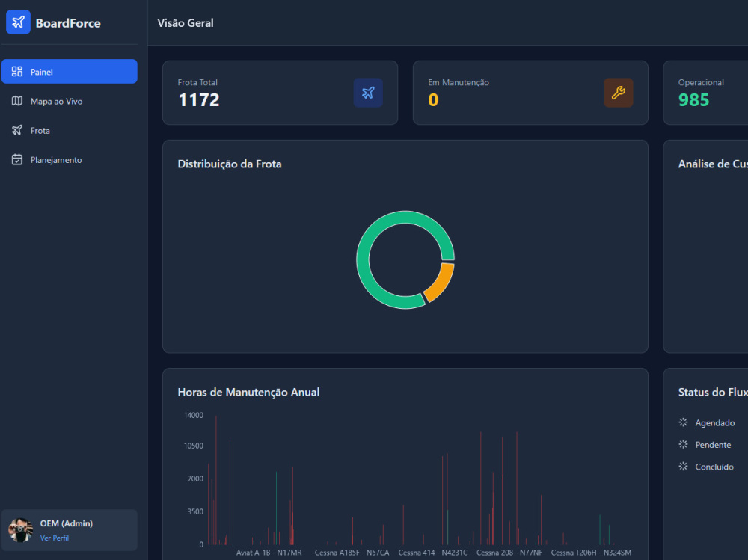Image resolution: width=748 pixels, height=560 pixels.
Task: Click the BoardForce airplane logo icon
Action: (18, 22)
